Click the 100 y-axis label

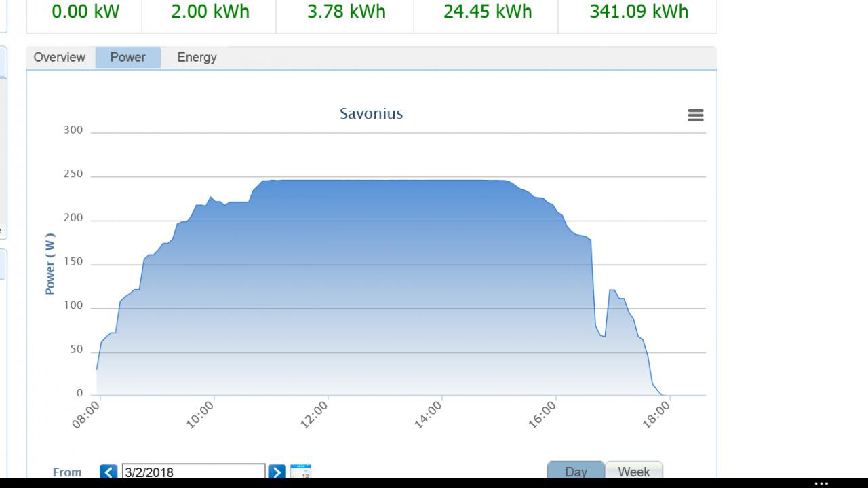point(73,306)
